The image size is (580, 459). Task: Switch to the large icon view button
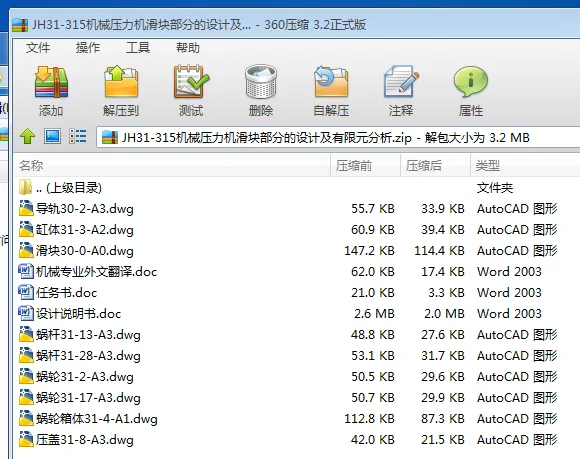[53, 136]
